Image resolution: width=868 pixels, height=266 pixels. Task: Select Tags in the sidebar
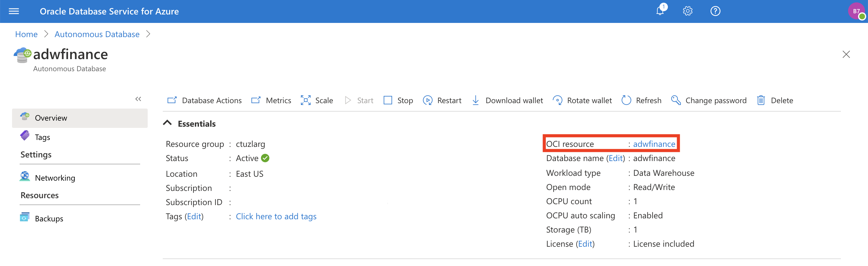(42, 137)
